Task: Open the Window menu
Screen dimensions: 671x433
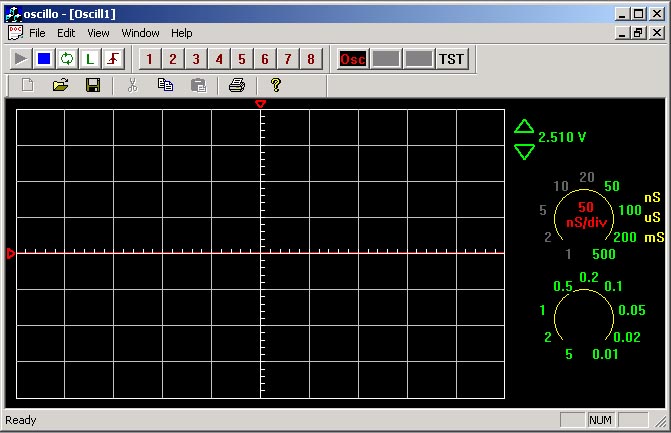Action: tap(140, 33)
